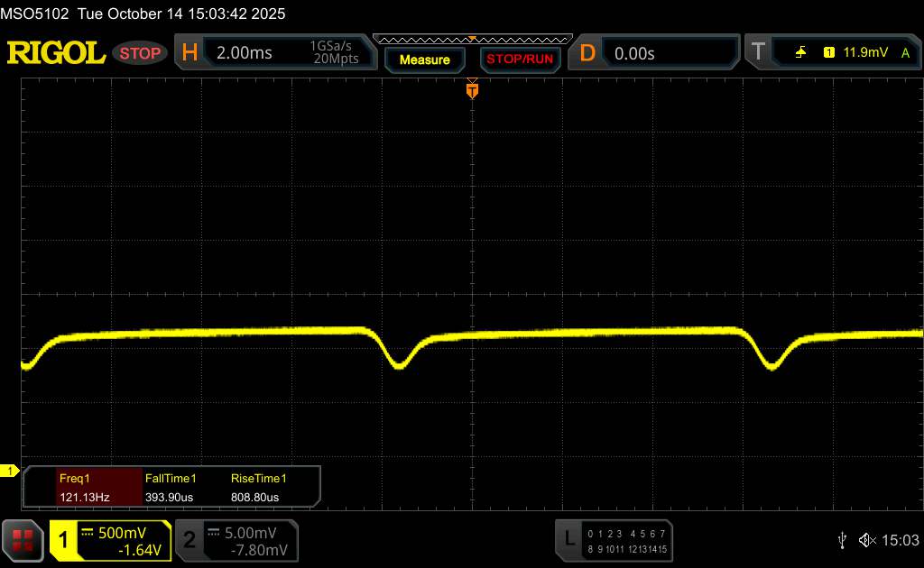
Task: Click the rising edge trigger type icon
Action: click(x=800, y=53)
